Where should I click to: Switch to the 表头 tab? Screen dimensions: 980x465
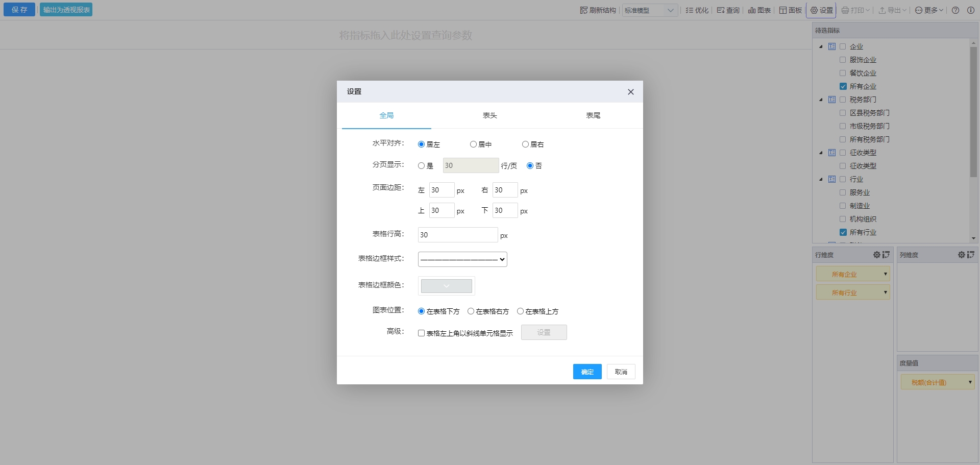489,115
